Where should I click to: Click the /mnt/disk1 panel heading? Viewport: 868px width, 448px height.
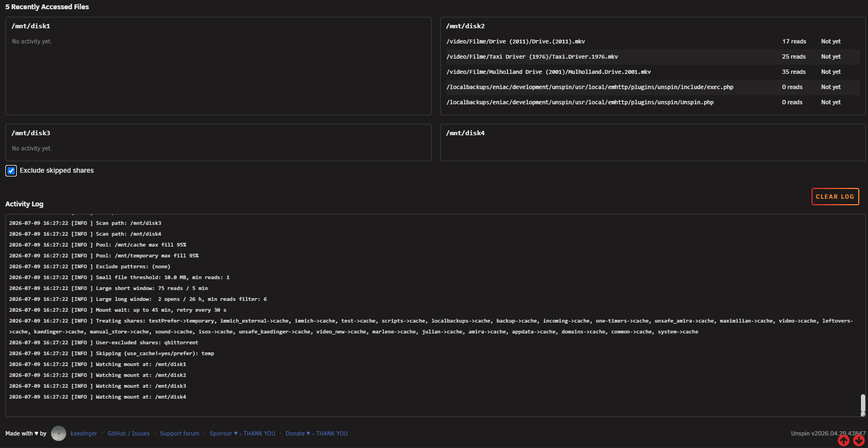[31, 26]
